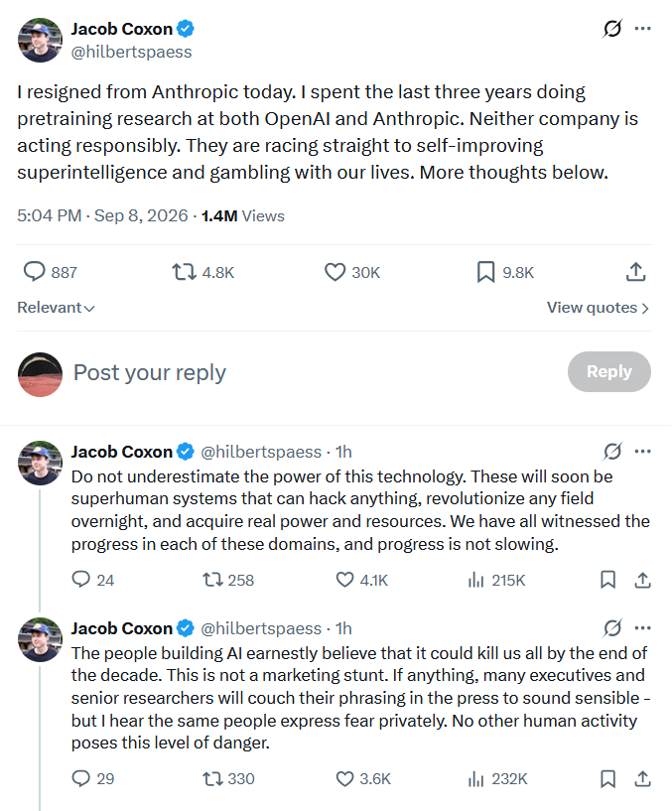672x811 pixels.
Task: Open the Relevant sort dropdown
Action: point(56,308)
